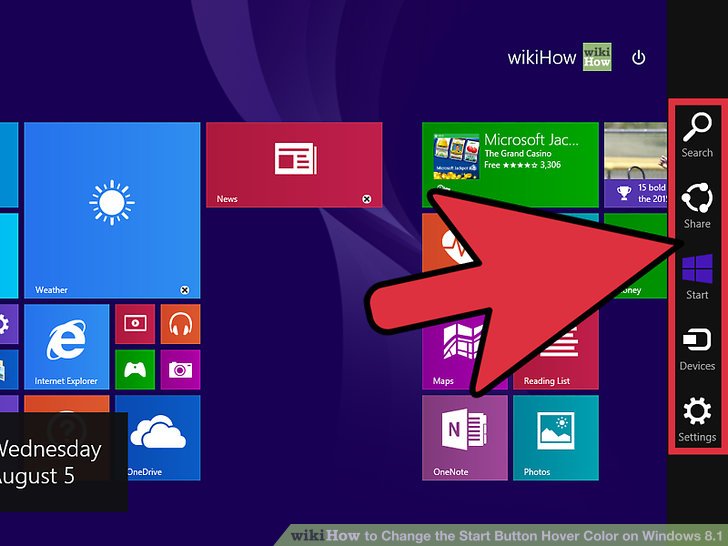
Task: Open the OneNote tile
Action: tap(464, 437)
